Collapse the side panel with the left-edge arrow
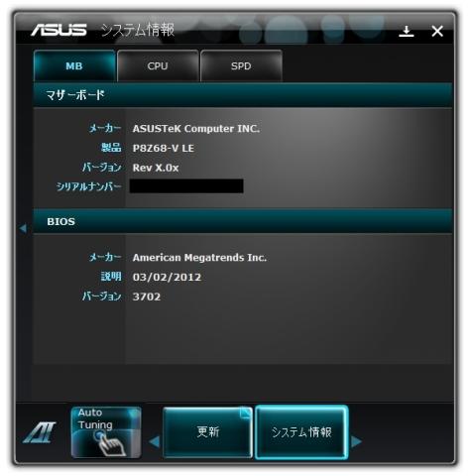Image resolution: width=472 pixels, height=476 pixels. 23,228
